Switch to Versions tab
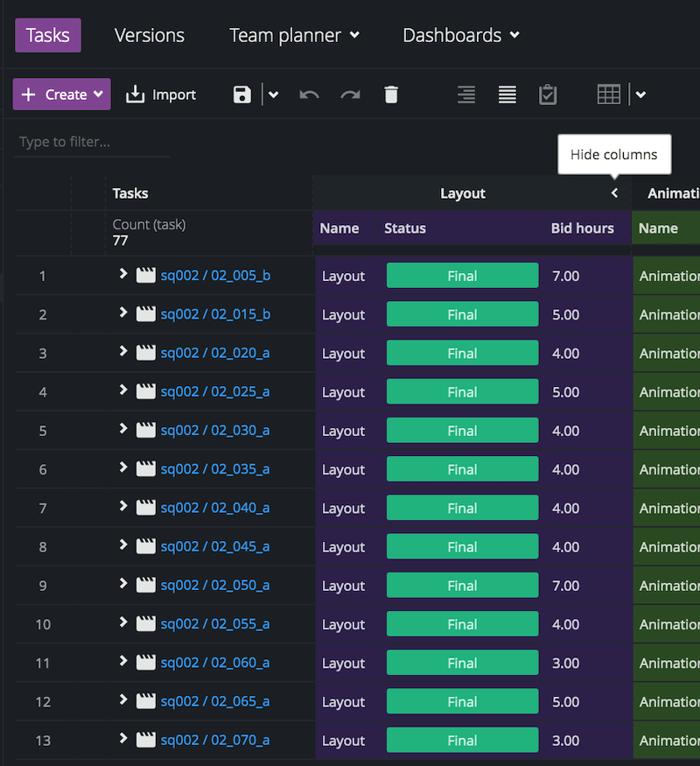 click(x=150, y=35)
